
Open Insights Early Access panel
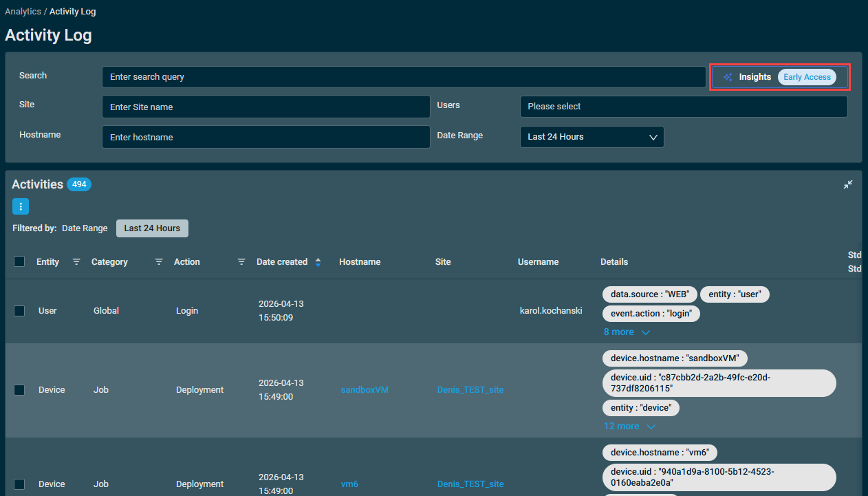pos(780,77)
